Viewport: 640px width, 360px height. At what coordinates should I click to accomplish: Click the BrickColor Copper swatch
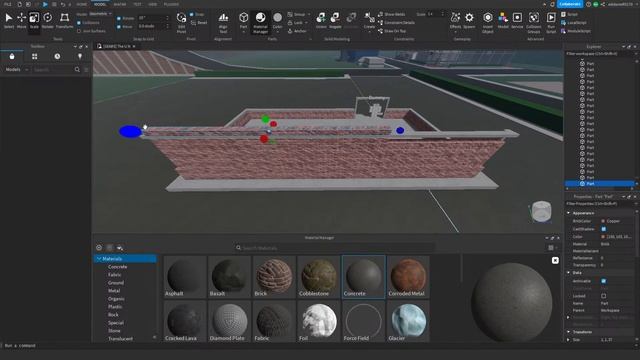pos(603,221)
